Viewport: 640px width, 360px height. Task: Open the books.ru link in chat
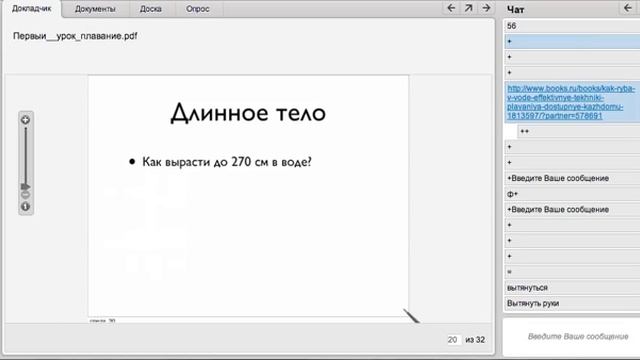pyautogui.click(x=571, y=102)
